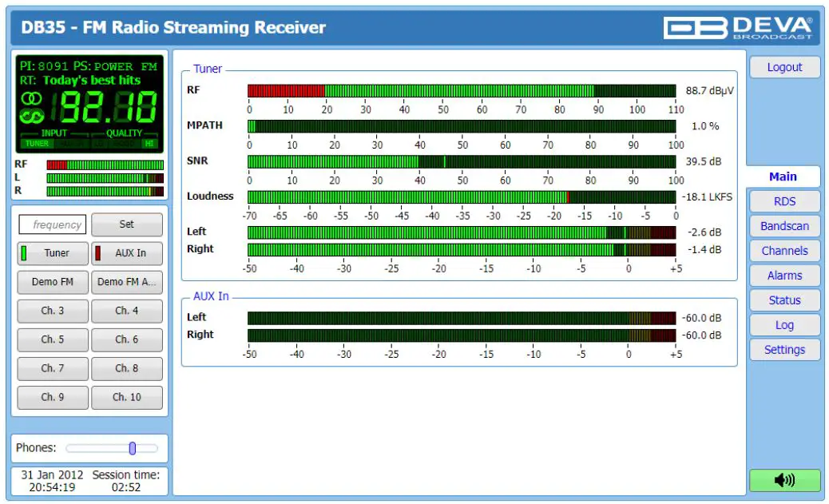The height and width of the screenshot is (504, 829).
Task: Open the Channels tab
Action: coord(784,251)
